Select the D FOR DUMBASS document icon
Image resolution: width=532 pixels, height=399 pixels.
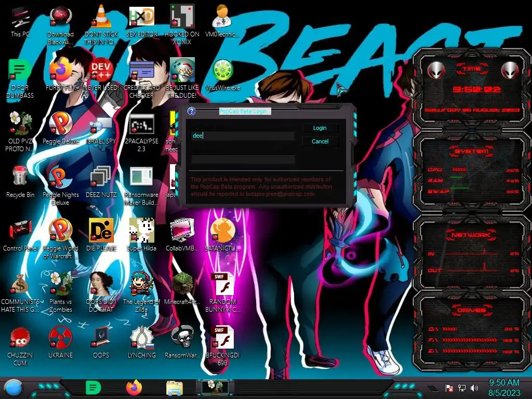20,79
